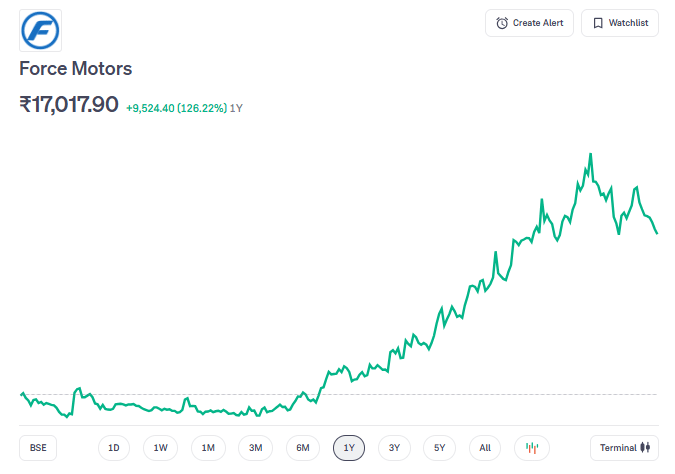Click the Force Motors company logo
675x474 pixels.
click(x=40, y=31)
